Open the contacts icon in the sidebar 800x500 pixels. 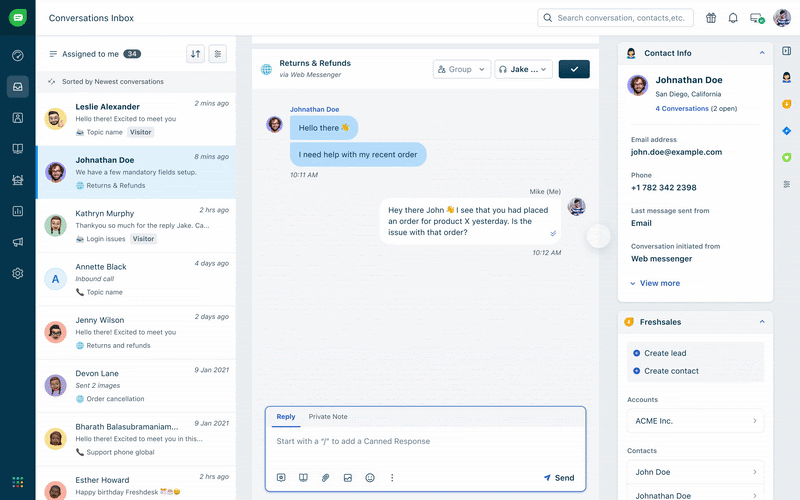click(17, 118)
